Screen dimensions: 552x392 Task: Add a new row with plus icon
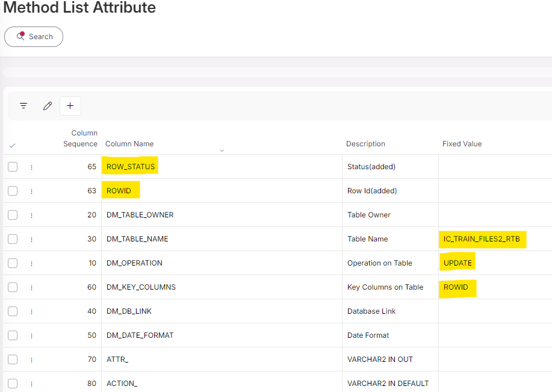point(70,105)
